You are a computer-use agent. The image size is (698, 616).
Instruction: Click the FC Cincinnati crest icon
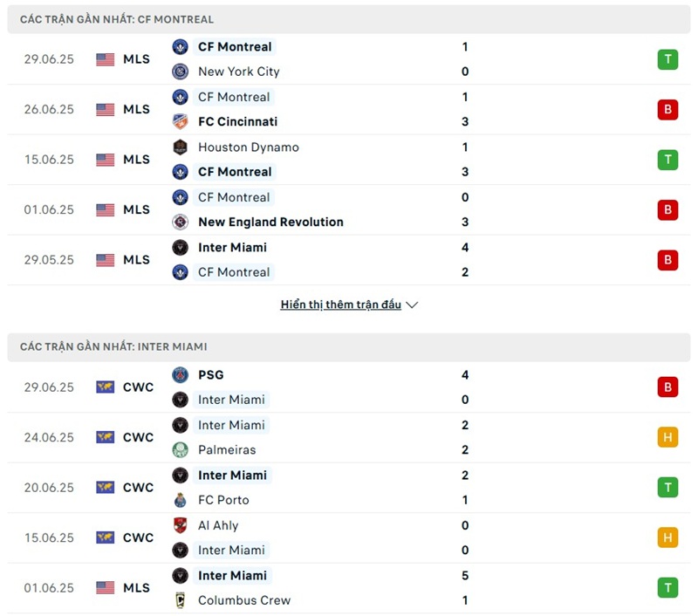click(x=180, y=121)
